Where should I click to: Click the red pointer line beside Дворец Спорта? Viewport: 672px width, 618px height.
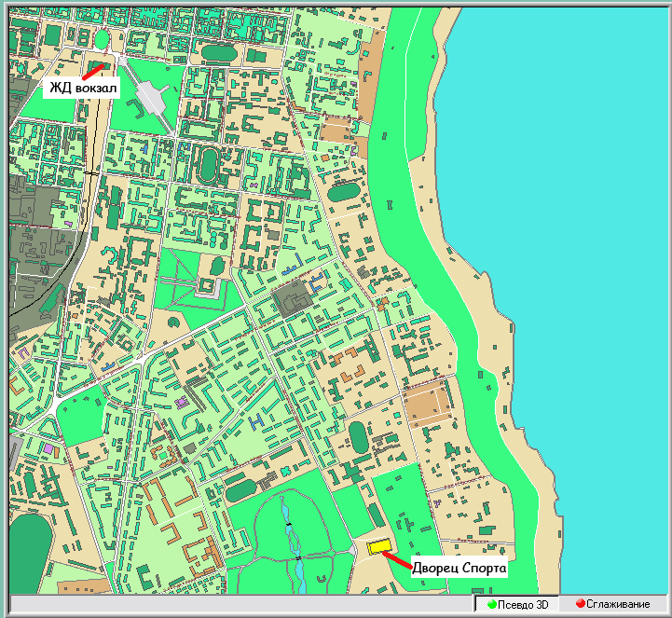[398, 561]
